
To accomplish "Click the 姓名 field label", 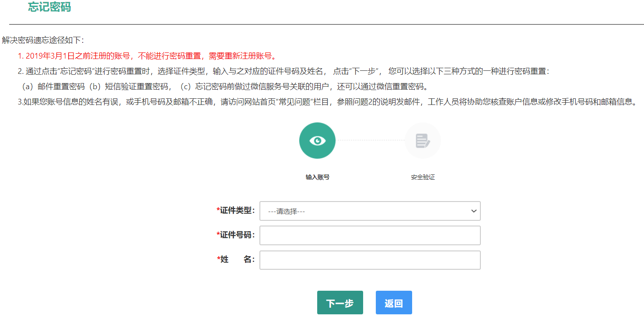I will 236,260.
